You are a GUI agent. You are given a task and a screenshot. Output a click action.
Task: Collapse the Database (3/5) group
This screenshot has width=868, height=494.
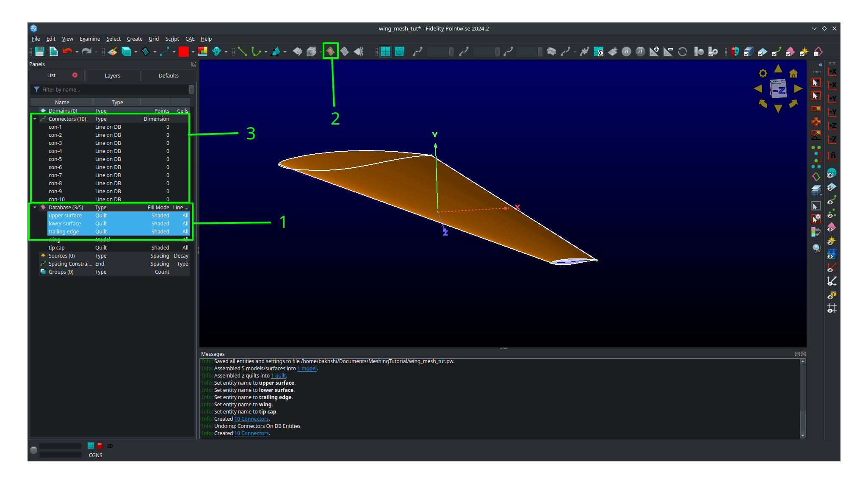point(35,207)
